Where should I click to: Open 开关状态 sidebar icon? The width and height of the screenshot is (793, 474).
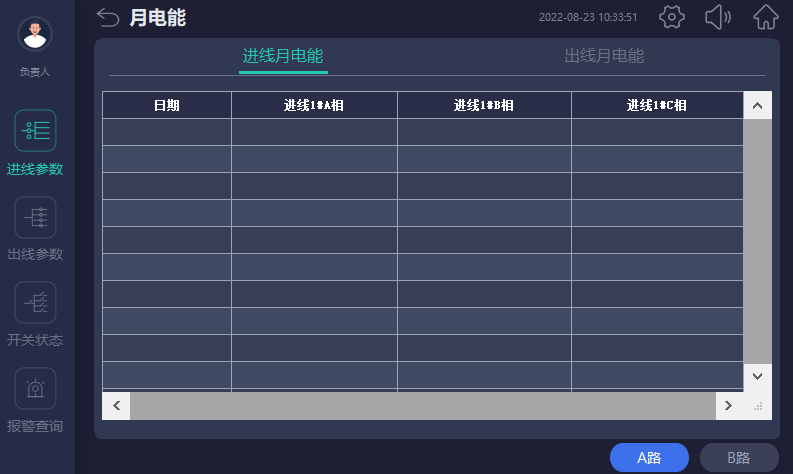[x=35, y=303]
